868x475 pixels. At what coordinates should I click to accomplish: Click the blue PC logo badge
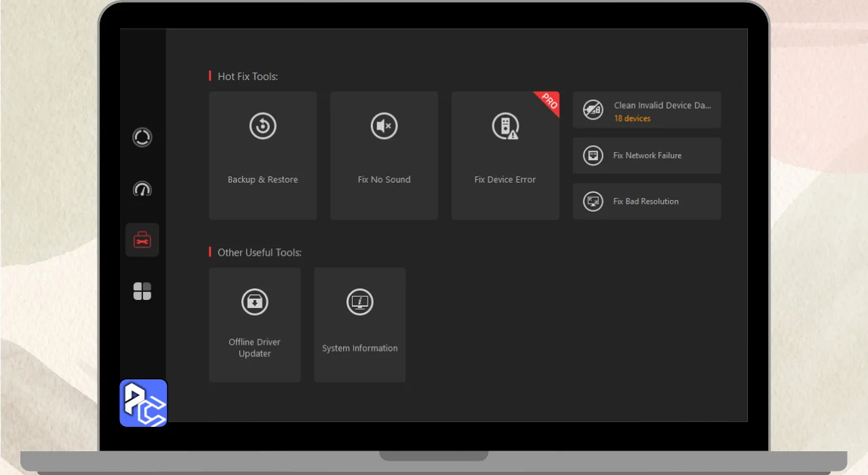point(143,403)
